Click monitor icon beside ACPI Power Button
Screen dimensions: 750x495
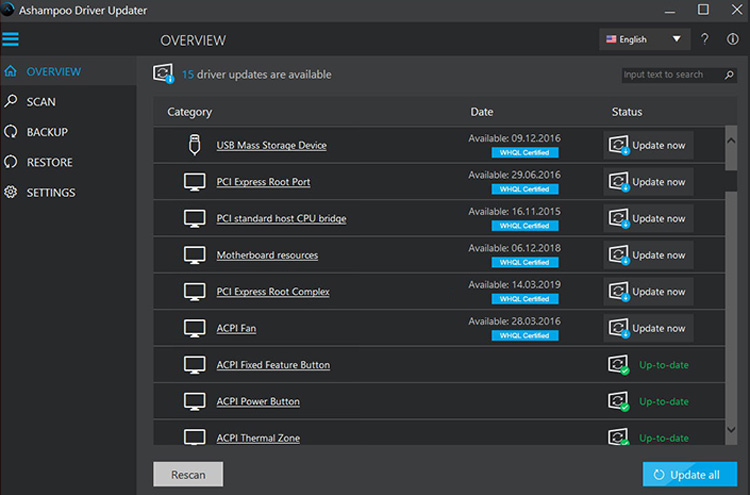(x=195, y=401)
